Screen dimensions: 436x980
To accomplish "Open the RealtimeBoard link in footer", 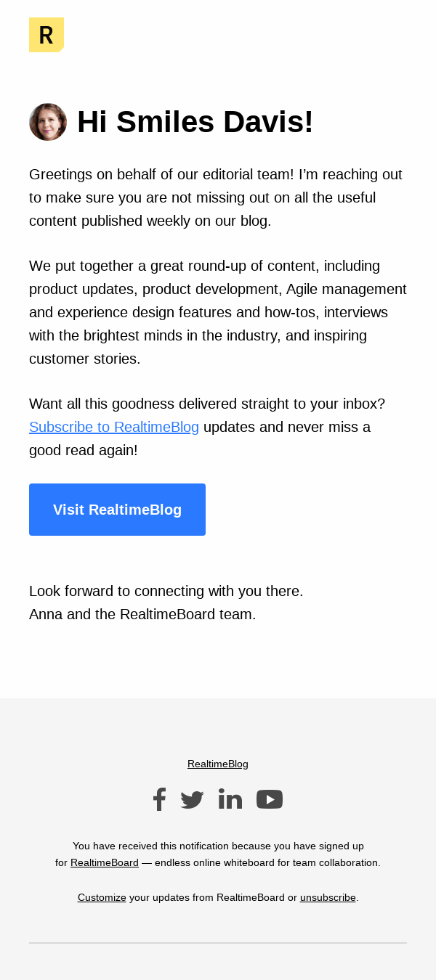I will (105, 862).
